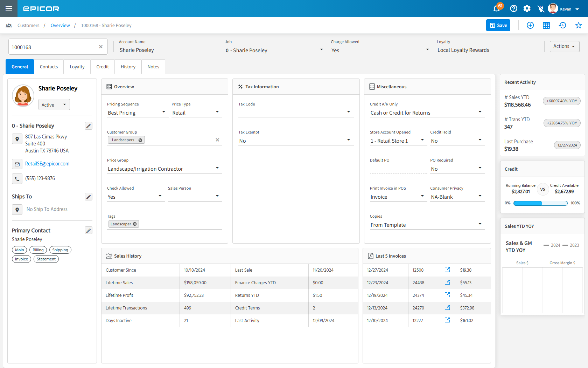Click the history clock icon
This screenshot has width=588, height=368.
pos(562,25)
